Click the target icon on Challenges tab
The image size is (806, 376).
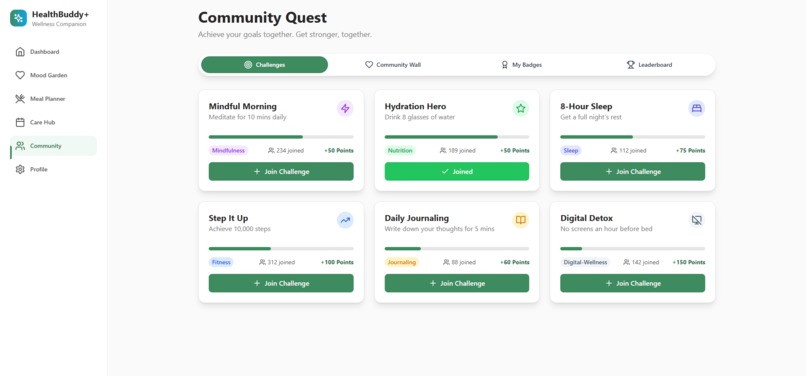click(248, 65)
